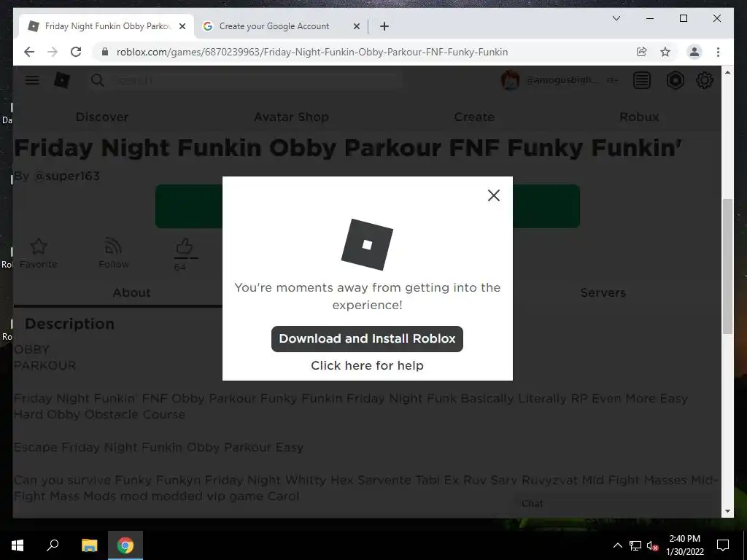Like the game with thumbs up
Image resolution: width=747 pixels, height=560 pixels.
pyautogui.click(x=185, y=246)
